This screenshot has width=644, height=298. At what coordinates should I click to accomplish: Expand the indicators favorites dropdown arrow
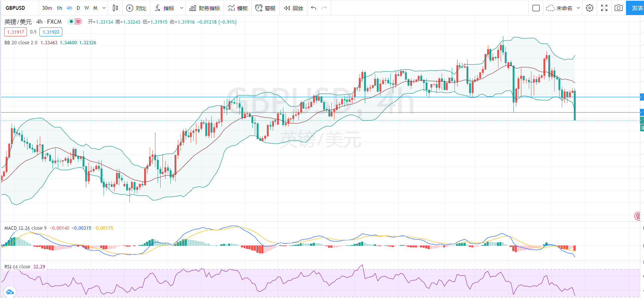182,8
